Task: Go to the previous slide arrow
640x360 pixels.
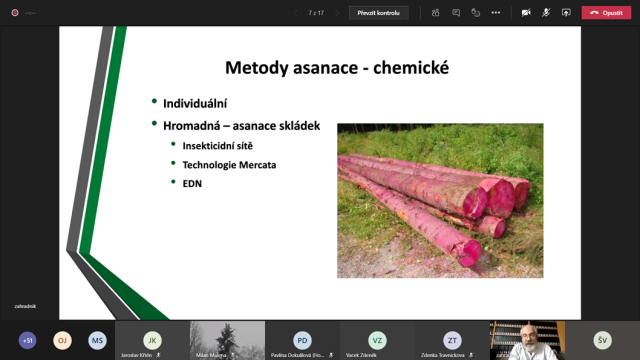Action: [296, 13]
